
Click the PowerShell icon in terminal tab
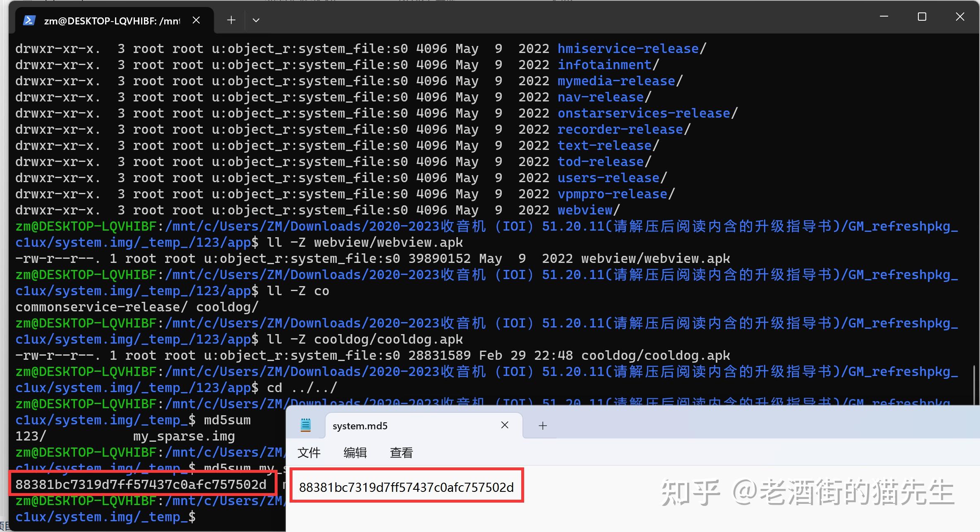click(x=29, y=20)
